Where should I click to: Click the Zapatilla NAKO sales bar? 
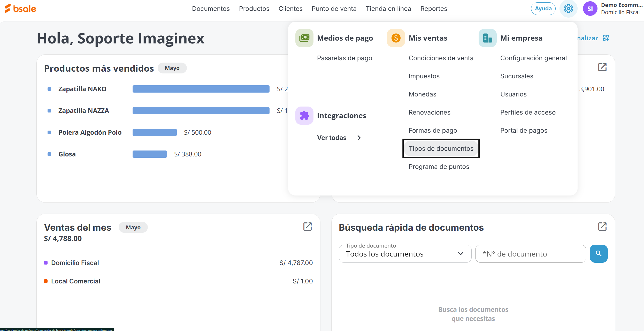[x=201, y=89]
